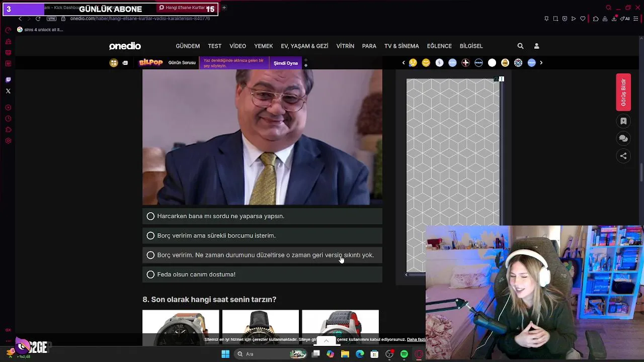
Task: Open File Explorer from the taskbar
Action: pos(345,354)
